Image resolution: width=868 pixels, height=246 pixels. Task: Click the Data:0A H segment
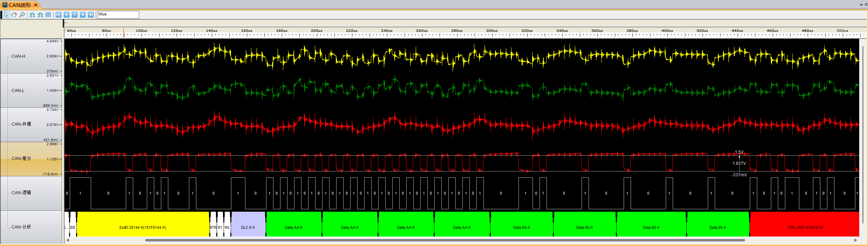[522, 224]
